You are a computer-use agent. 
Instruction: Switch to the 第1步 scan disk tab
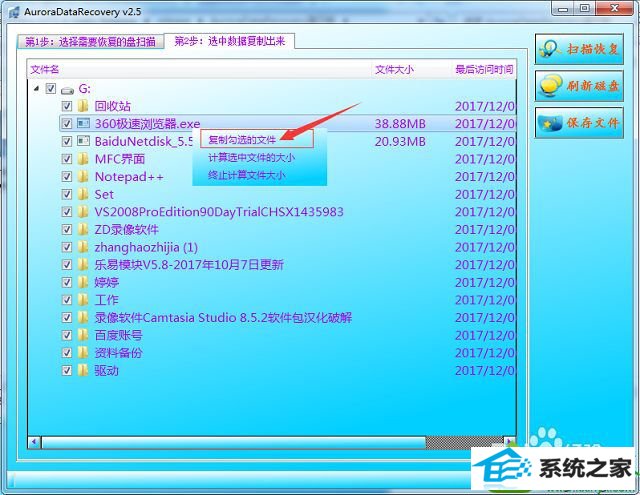(x=90, y=42)
